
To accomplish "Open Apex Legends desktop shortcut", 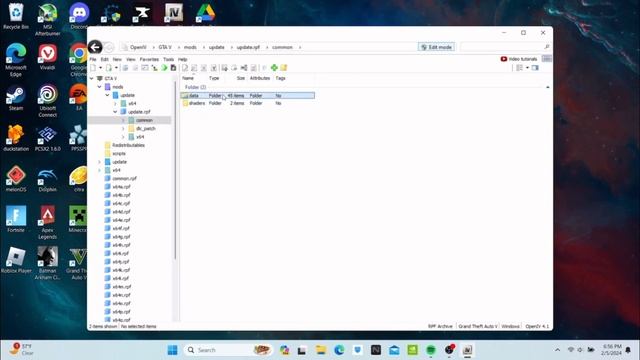I will tap(47, 222).
